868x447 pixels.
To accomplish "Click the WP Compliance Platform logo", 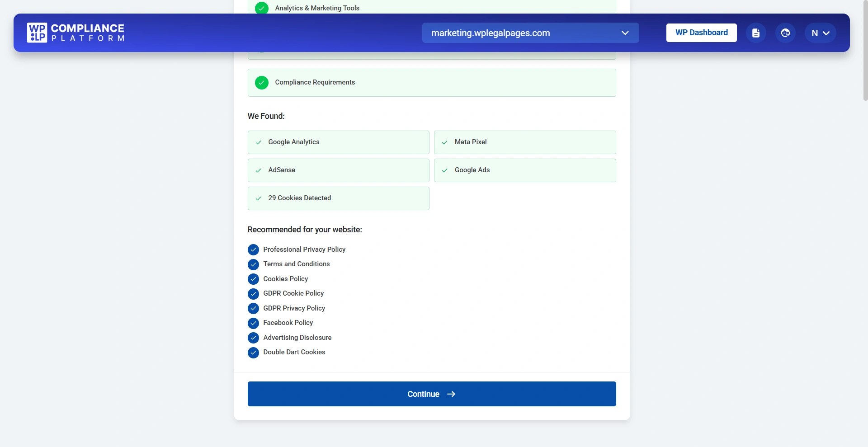I will pos(75,33).
